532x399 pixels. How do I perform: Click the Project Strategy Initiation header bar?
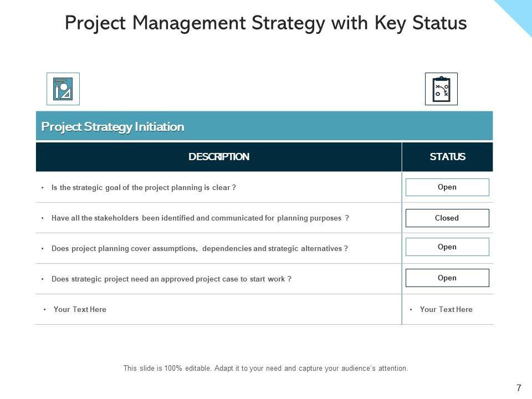(264, 126)
